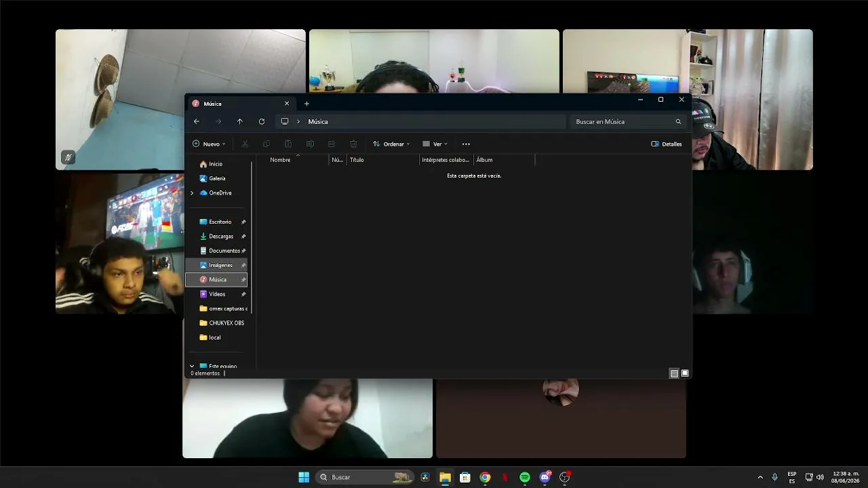Open the Windows Start menu
Viewport: 868px width, 488px height.
304,477
